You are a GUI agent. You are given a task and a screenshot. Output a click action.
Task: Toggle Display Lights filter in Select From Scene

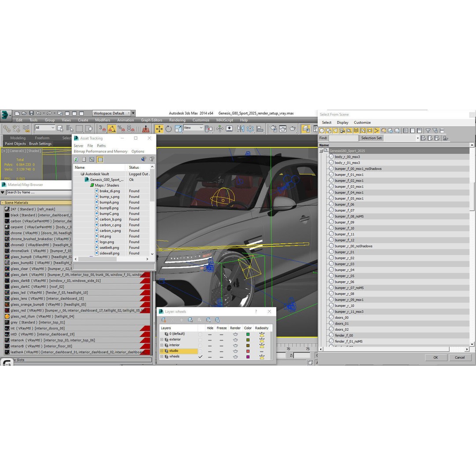point(335,130)
